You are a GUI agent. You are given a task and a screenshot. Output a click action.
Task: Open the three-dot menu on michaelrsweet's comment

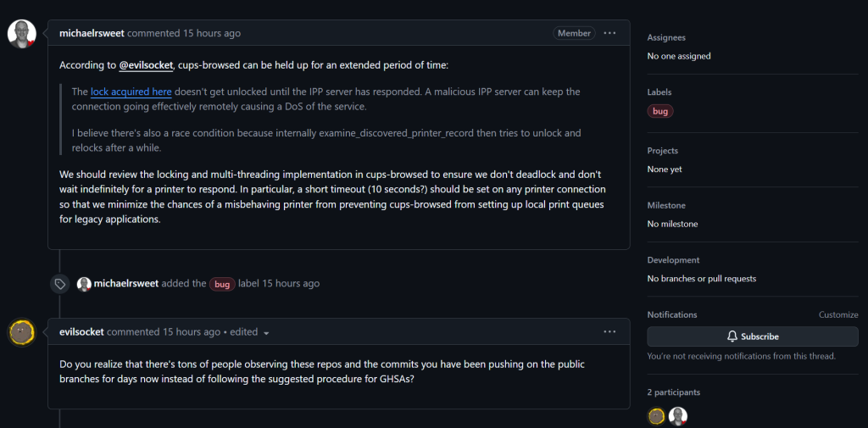pos(609,33)
